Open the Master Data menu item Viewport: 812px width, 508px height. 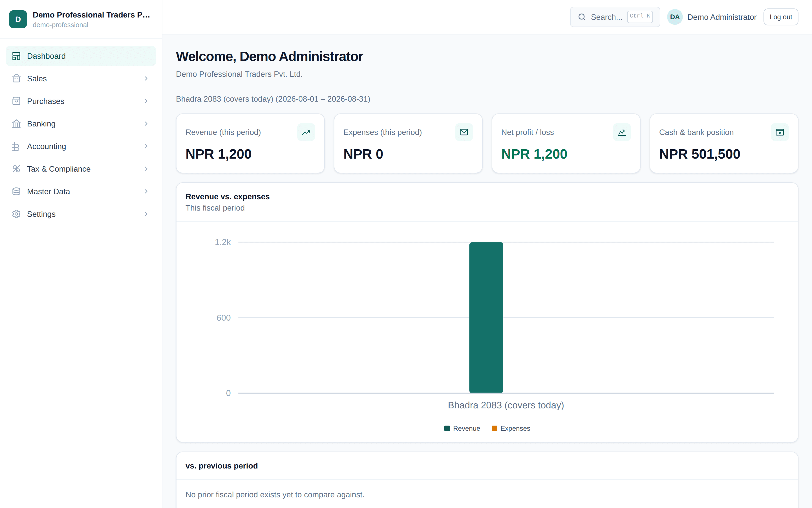(81, 192)
